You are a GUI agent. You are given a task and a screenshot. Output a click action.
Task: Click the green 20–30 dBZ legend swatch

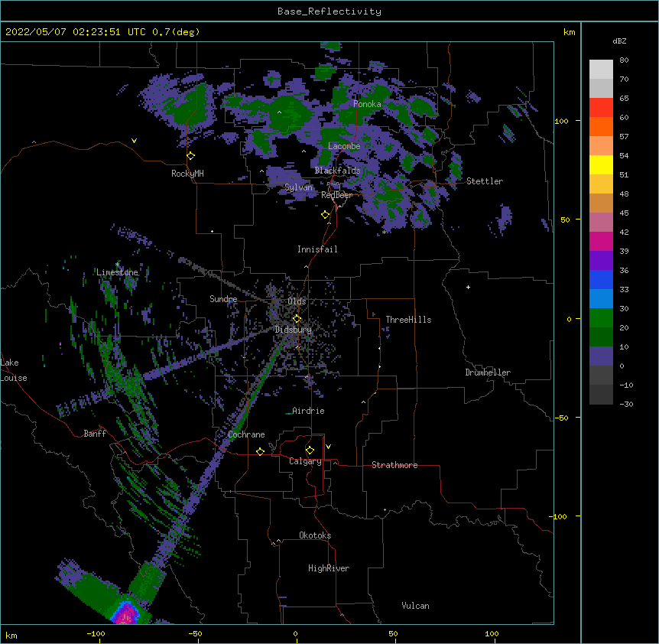coord(601,318)
